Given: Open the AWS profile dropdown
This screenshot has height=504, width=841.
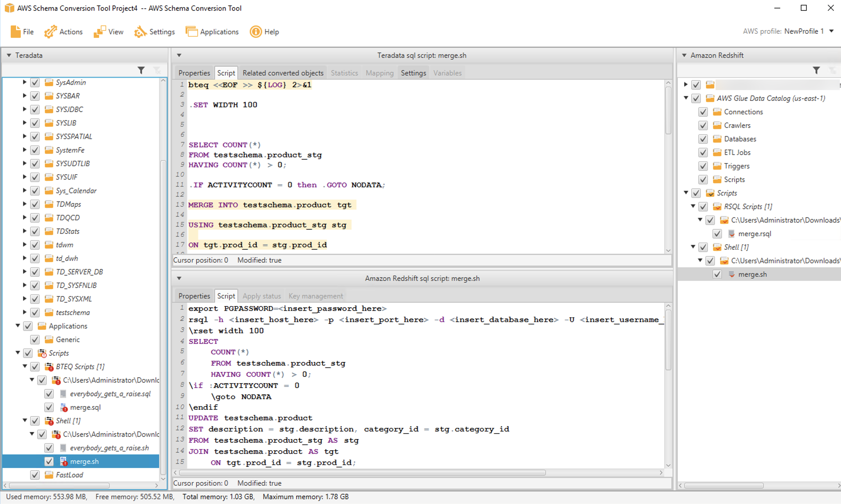Looking at the screenshot, I should click(831, 31).
